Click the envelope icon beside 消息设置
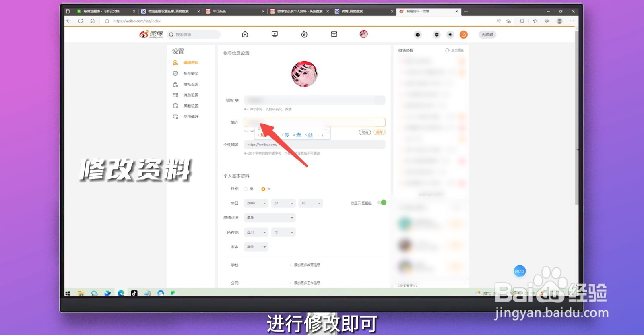Viewport: 644px width, 335px height. click(x=175, y=95)
